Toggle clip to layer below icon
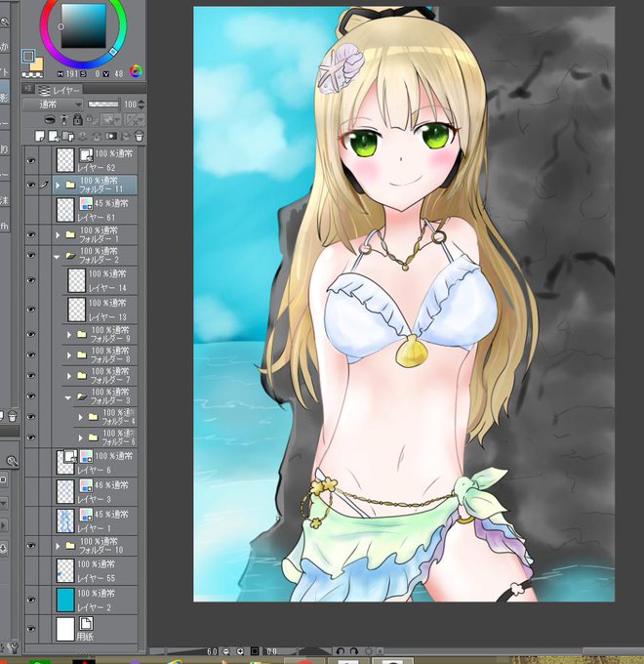 point(51,119)
